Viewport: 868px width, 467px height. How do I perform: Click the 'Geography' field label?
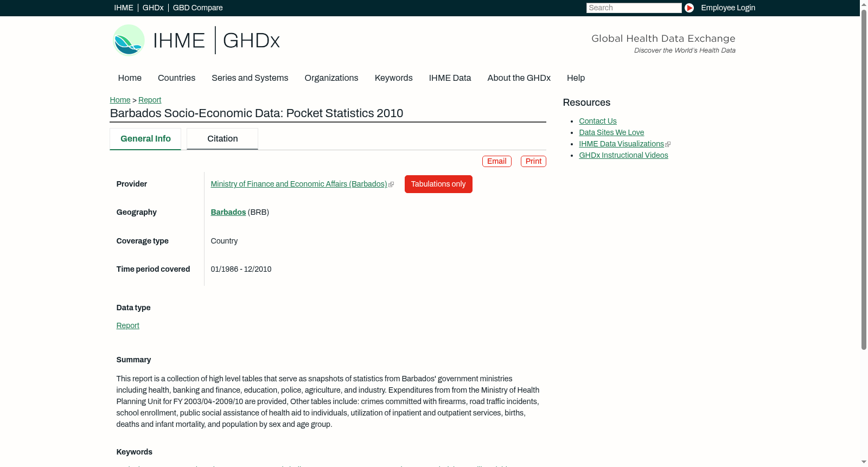click(x=137, y=213)
